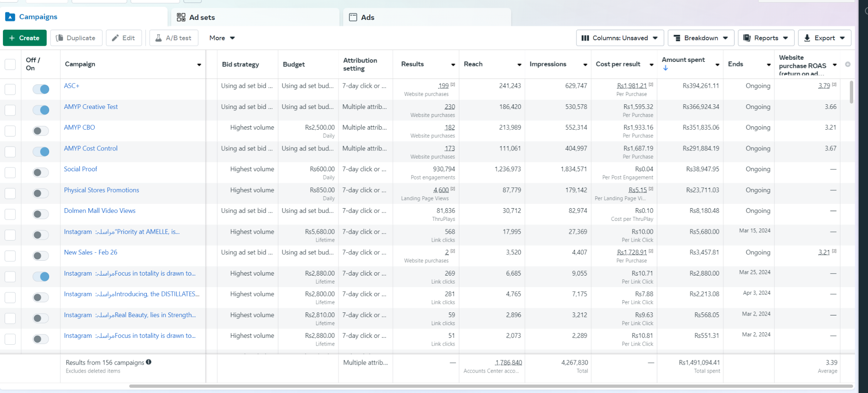Click the Rs2,500.00 daily budget of AMYP CBO

[x=320, y=127]
